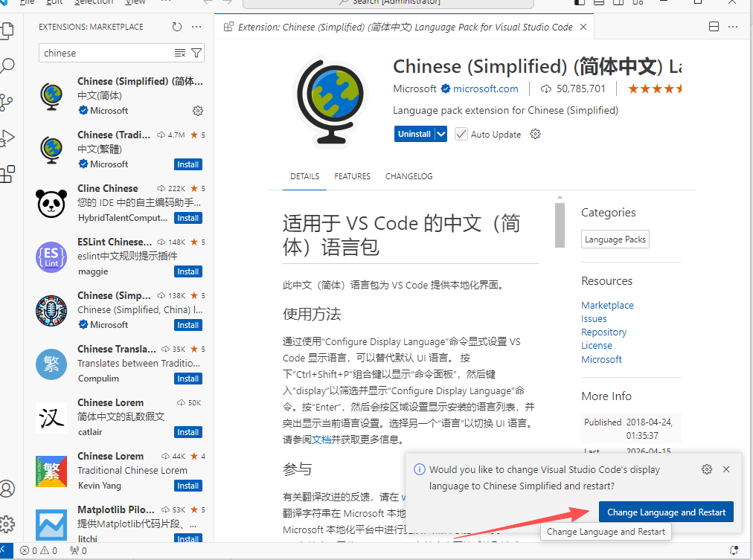Open the Run and Debug view
The height and width of the screenshot is (560, 753).
point(7,138)
